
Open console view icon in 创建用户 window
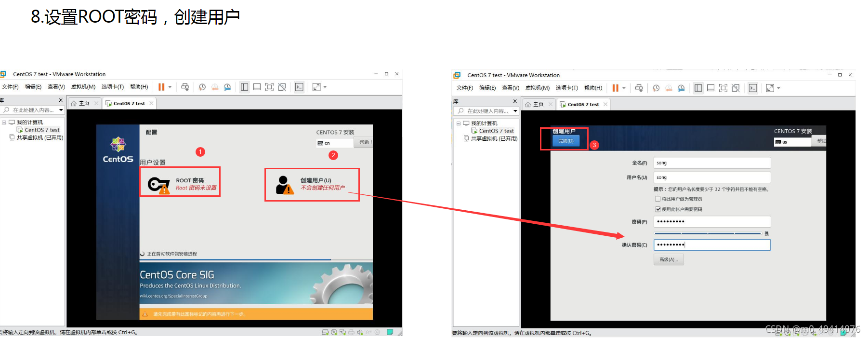(x=753, y=88)
